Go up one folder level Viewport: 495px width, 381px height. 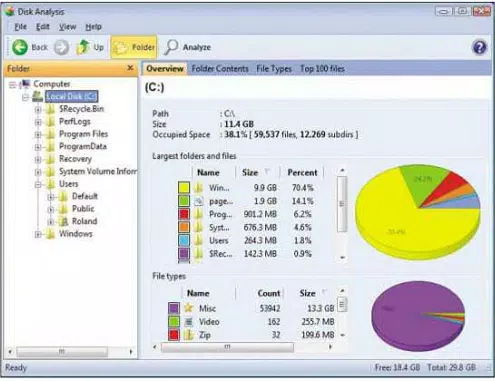point(89,47)
